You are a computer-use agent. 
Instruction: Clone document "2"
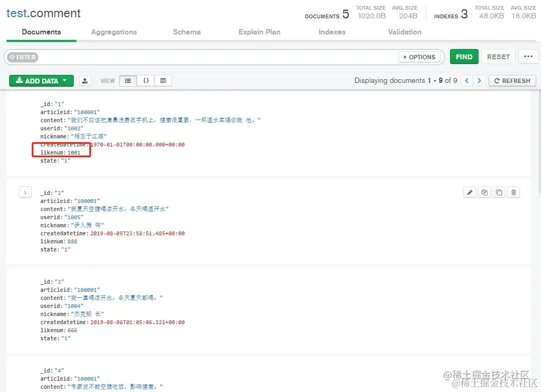(499, 193)
